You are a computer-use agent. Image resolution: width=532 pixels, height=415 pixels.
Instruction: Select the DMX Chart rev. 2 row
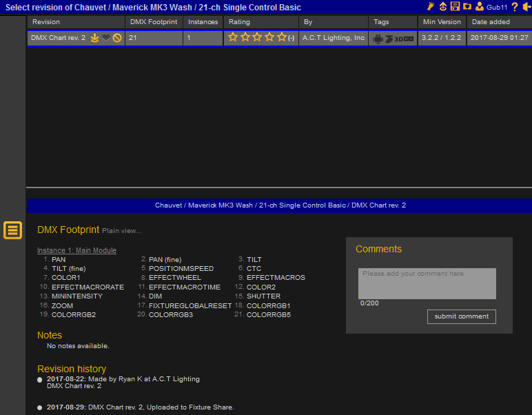tap(280, 38)
